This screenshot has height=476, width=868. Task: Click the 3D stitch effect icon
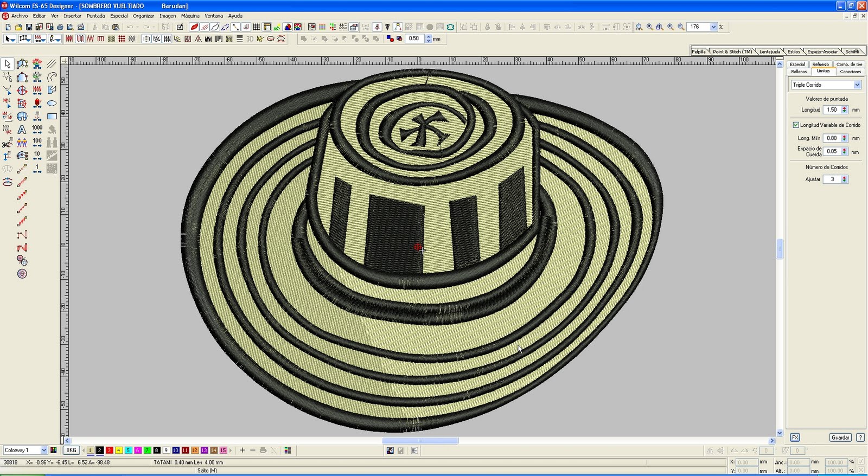click(250, 39)
